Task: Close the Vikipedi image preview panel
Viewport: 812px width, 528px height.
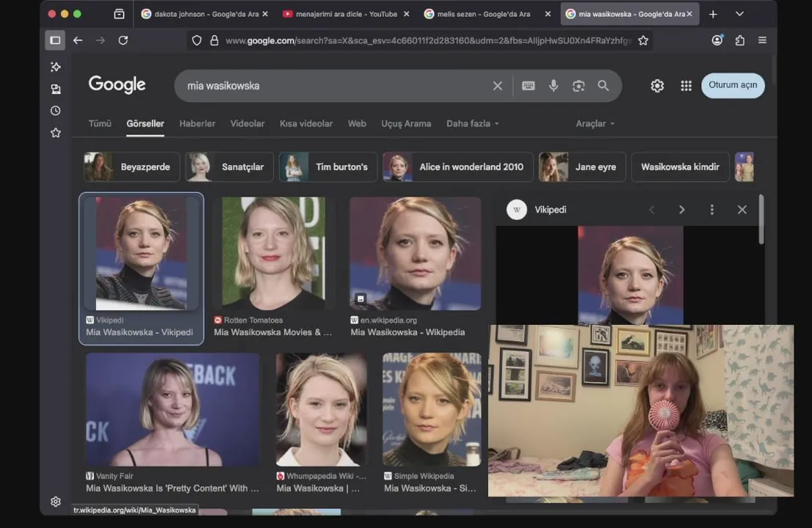Action: (742, 210)
